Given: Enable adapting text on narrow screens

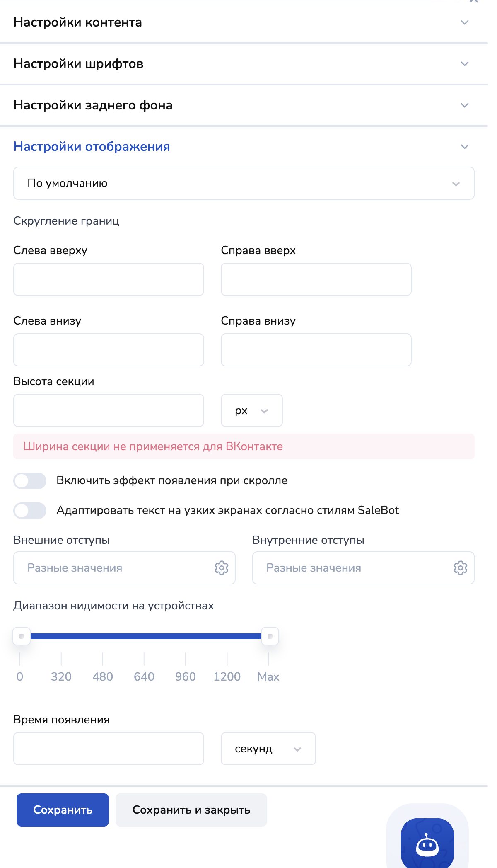Looking at the screenshot, I should (30, 511).
